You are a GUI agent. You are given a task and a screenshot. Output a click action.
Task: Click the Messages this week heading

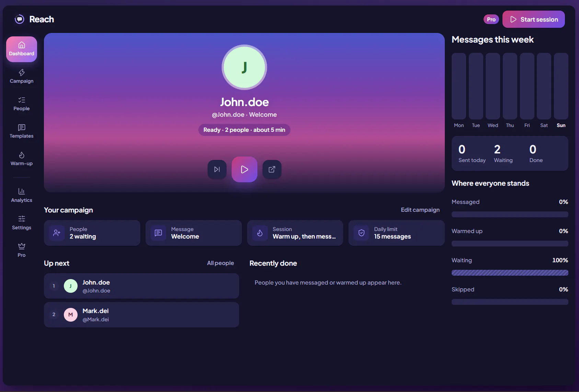[493, 39]
